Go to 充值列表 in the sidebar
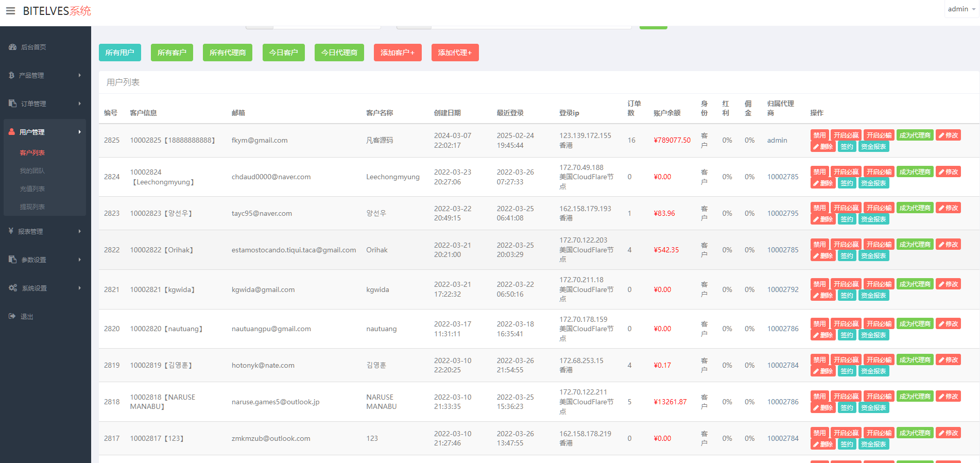The image size is (980, 463). pyautogui.click(x=32, y=188)
